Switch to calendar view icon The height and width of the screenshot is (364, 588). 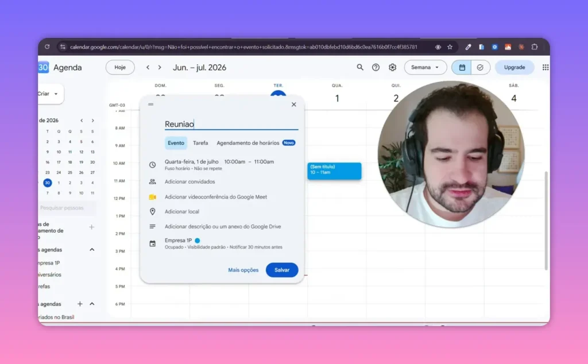tap(462, 68)
